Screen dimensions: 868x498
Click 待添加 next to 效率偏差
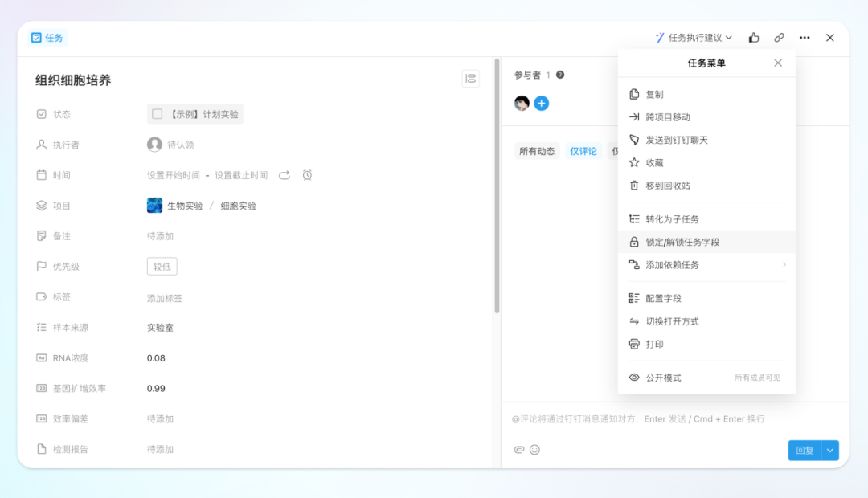tap(160, 418)
